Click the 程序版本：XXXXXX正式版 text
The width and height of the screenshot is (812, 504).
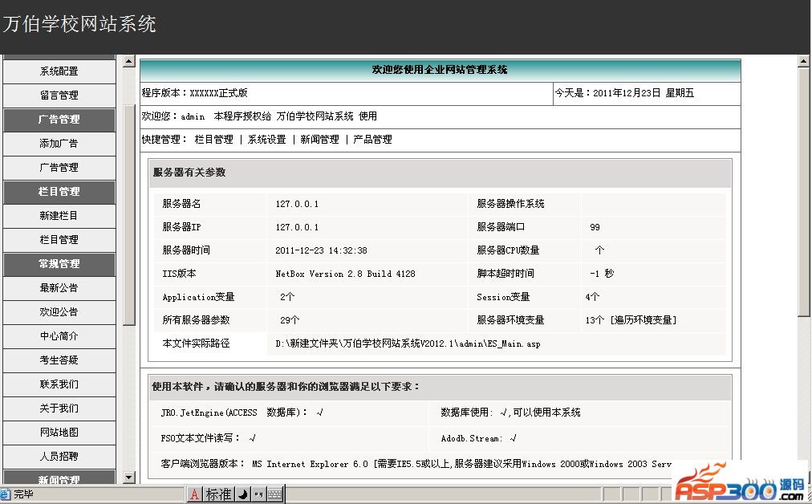pyautogui.click(x=195, y=93)
